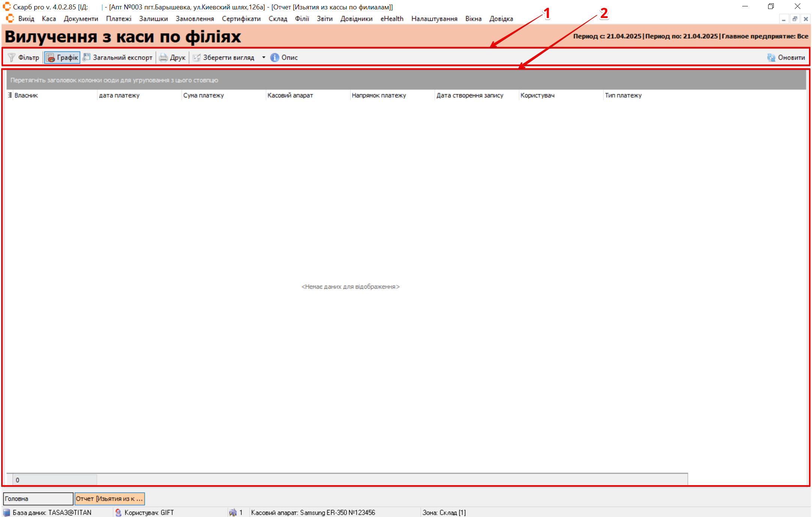
Task: Open the Каса menu
Action: pos(49,19)
